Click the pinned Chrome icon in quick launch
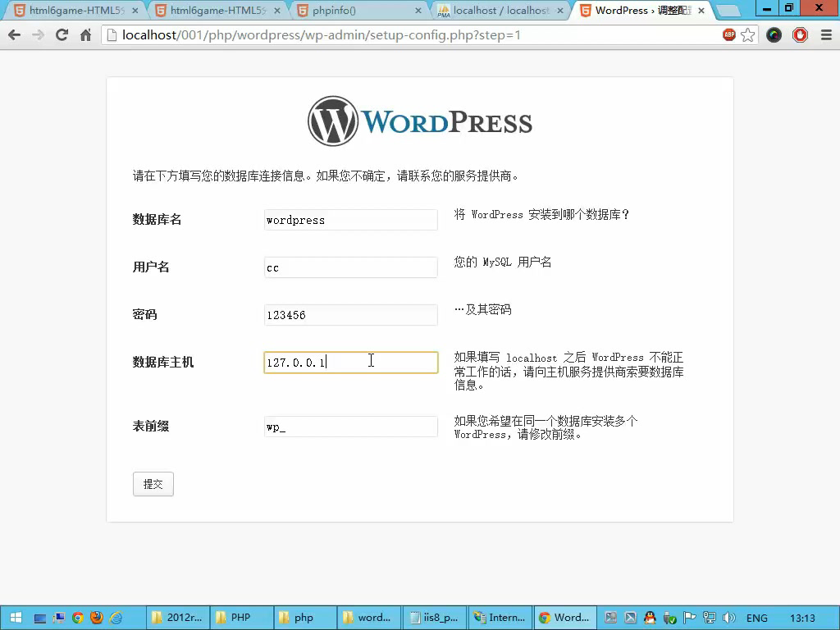The image size is (840, 630). 78,618
